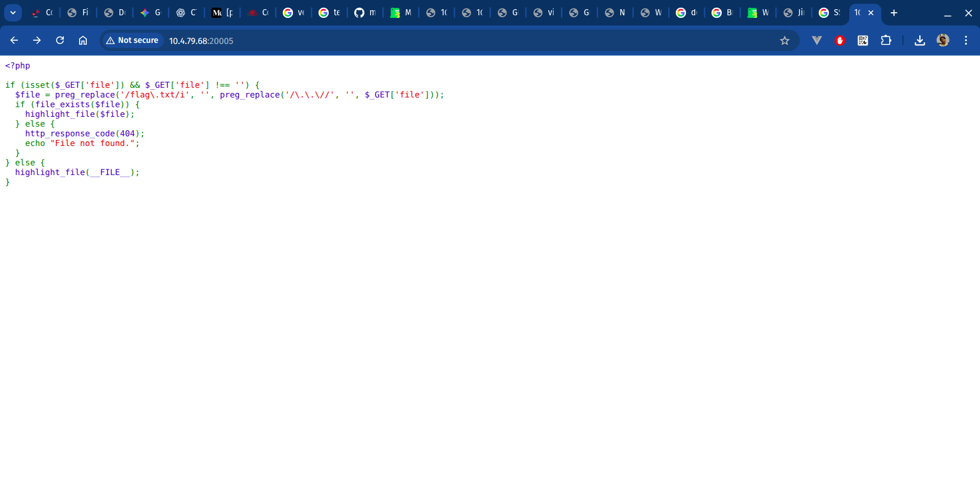Reload the current page

pos(60,40)
